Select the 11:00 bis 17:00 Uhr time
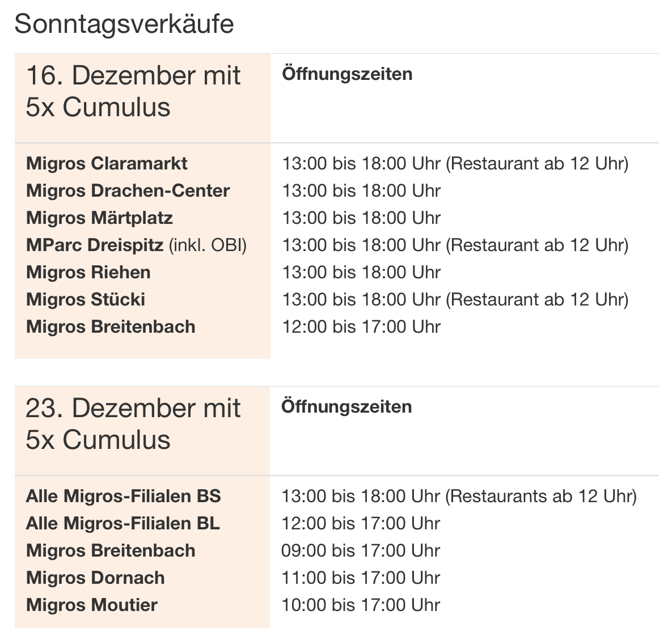The height and width of the screenshot is (628, 672). 361,578
